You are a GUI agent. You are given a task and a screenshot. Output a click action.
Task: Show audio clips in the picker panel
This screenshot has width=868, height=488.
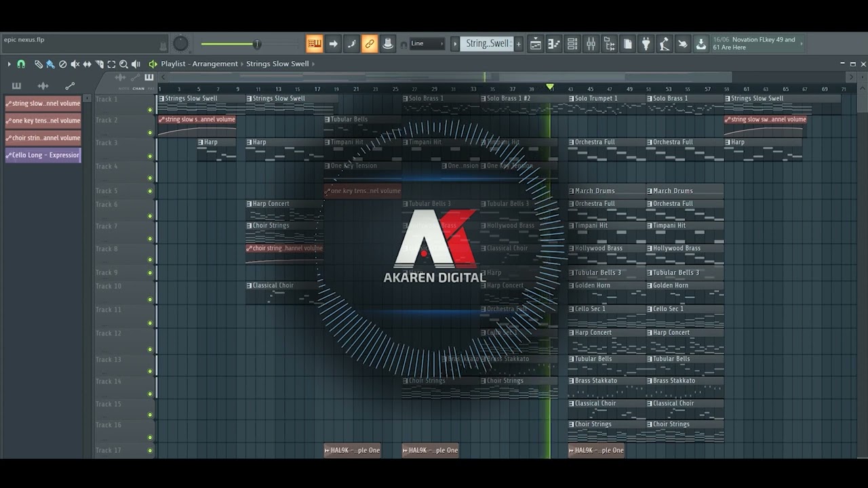pos(43,86)
